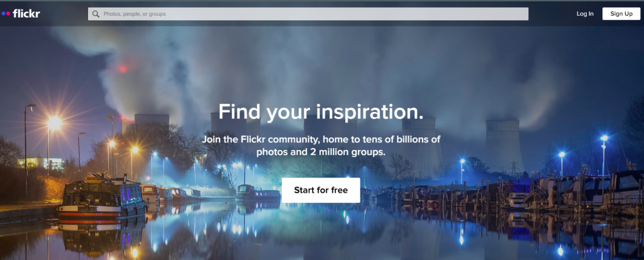Click the Sign Up button
644x260 pixels.
621,14
